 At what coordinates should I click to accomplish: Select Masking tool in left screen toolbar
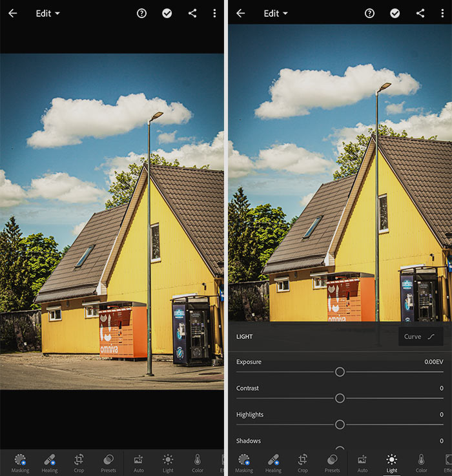pos(20,462)
